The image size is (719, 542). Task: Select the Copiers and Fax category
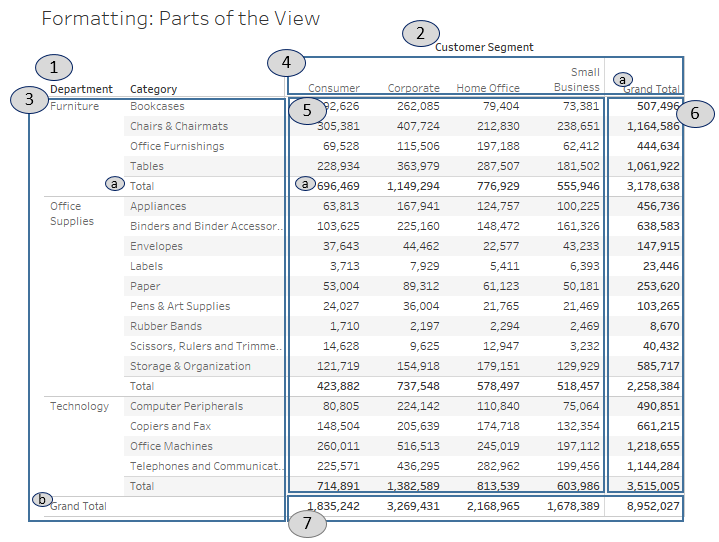coord(171,426)
